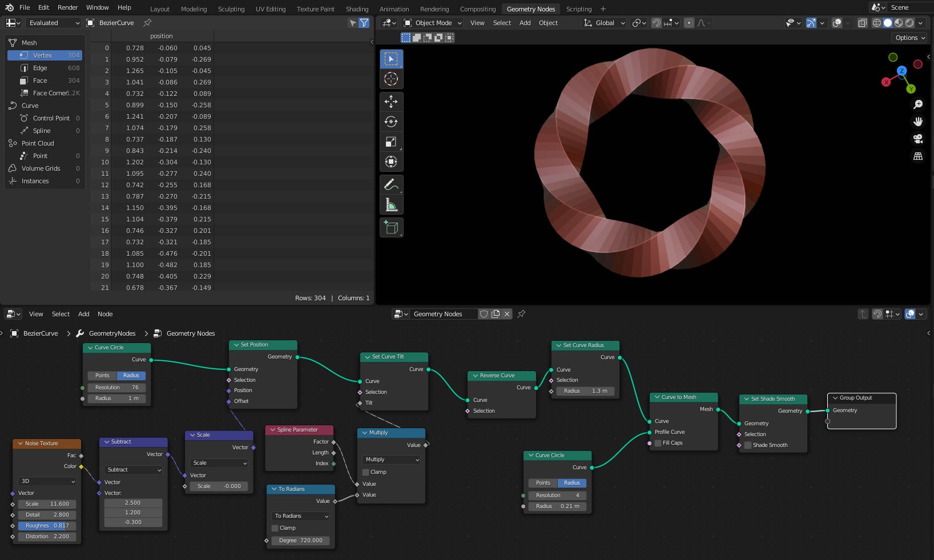The width and height of the screenshot is (934, 560).
Task: Click the Add Cube tool icon
Action: click(391, 227)
